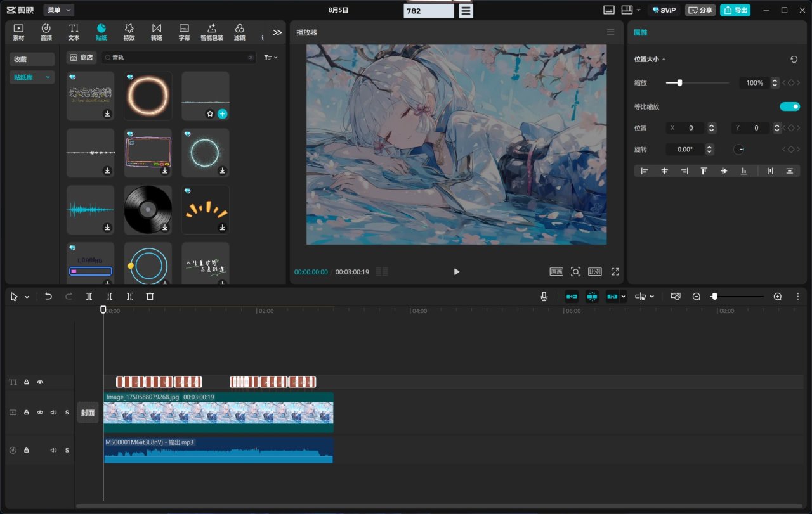Screen dimensions: 812x514
Task: Expand the 贴纸库 sticker library category
Action: 32,77
